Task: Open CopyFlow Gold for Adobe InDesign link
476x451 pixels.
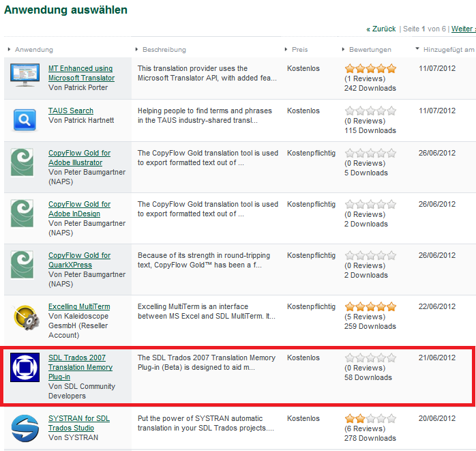Action: click(79, 209)
